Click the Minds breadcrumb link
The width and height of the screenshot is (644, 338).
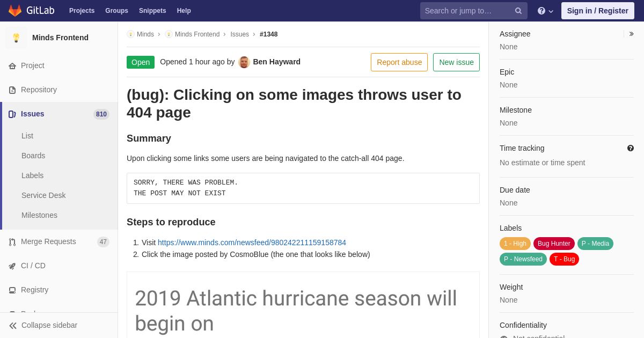click(145, 34)
